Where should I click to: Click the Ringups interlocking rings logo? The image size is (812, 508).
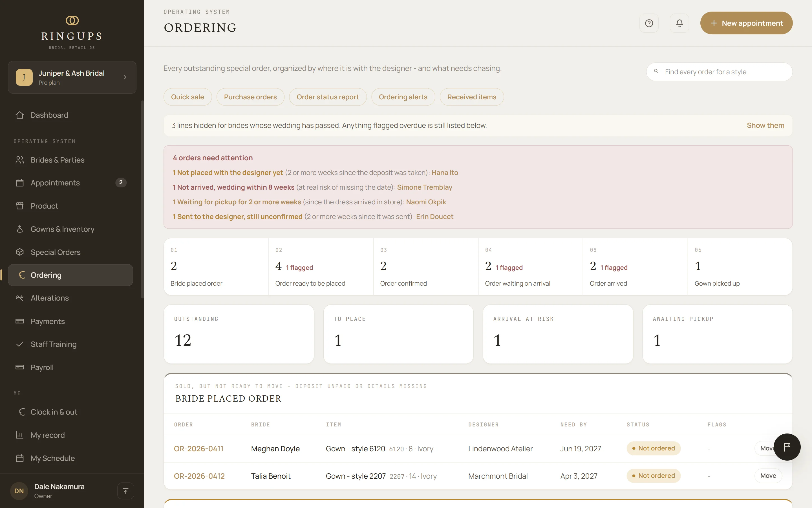pos(72,21)
